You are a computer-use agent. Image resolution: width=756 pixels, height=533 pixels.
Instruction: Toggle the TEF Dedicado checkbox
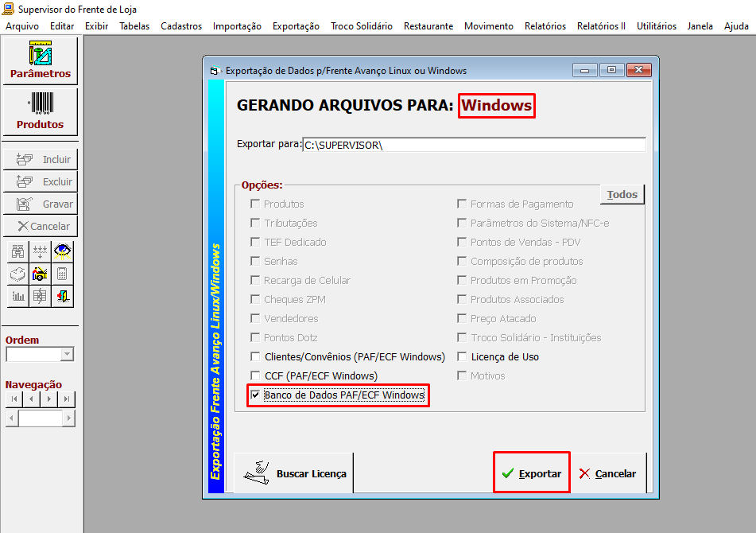[255, 242]
